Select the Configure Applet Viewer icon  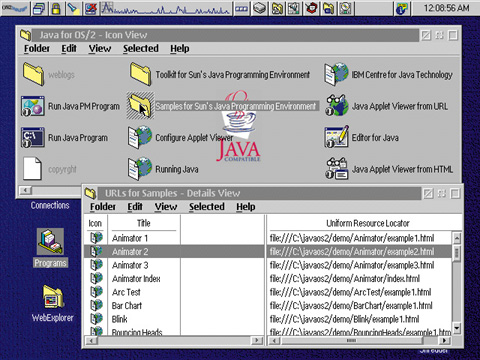point(140,137)
